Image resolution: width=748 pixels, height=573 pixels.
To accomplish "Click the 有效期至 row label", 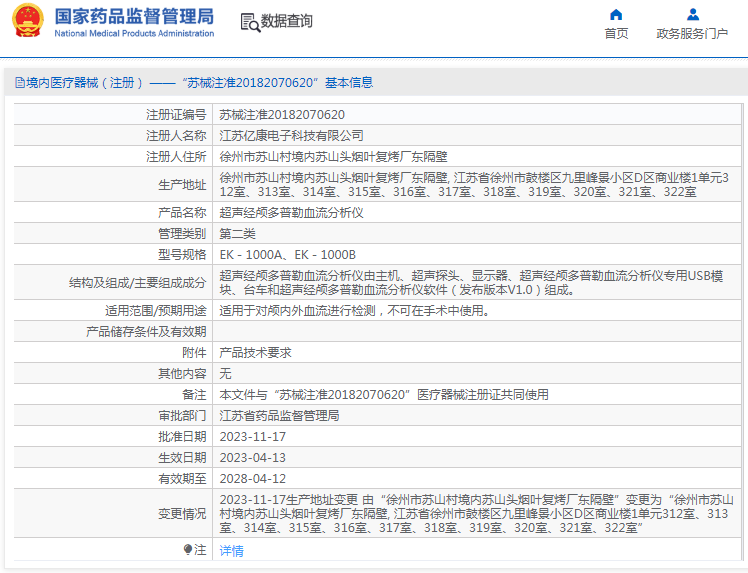I will coord(182,479).
